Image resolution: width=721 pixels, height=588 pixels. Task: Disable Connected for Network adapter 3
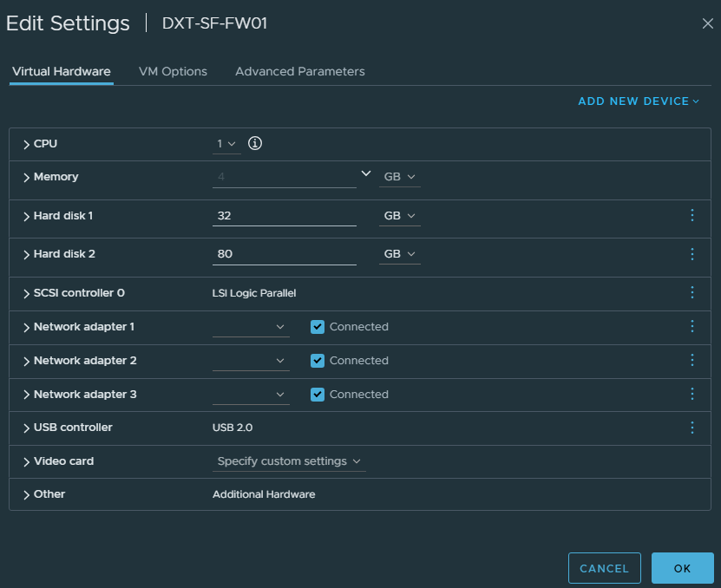tap(318, 395)
